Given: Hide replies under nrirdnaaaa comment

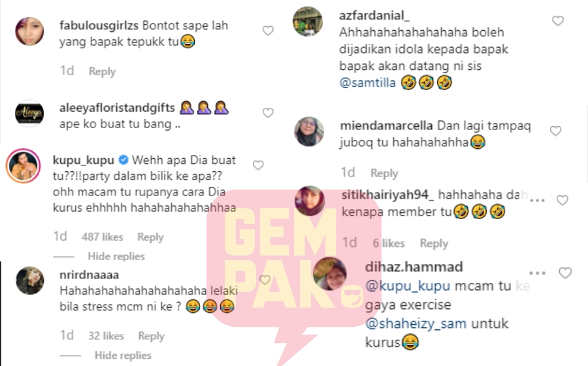Looking at the screenshot, I should 123,356.
